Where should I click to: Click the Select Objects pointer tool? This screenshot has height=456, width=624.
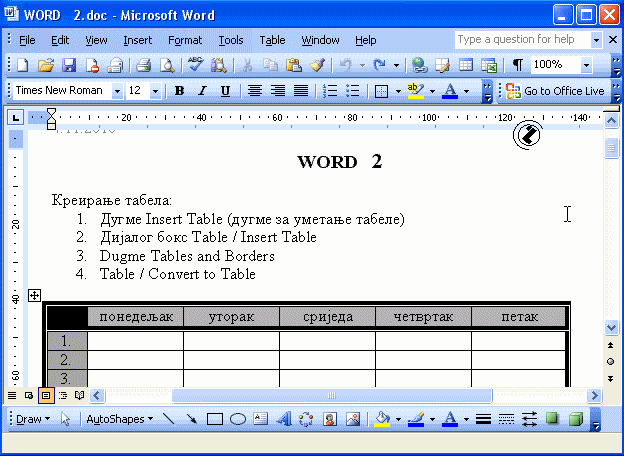coord(66,419)
